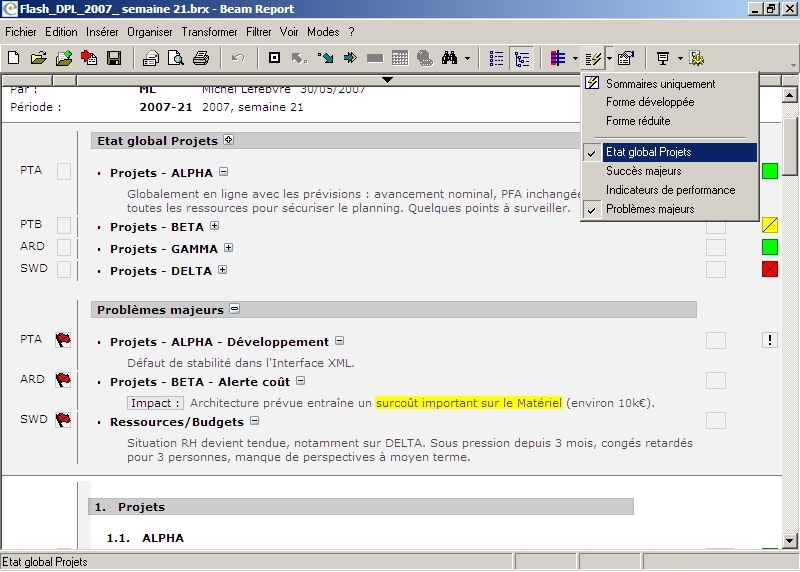Screen dimensions: 800x572
Task: Check Succès majeurs in the dropdown
Action: [670, 171]
